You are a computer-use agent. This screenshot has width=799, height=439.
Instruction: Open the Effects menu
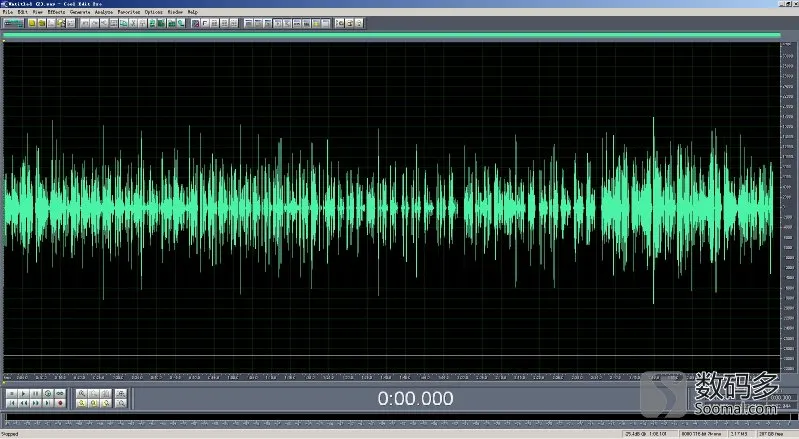click(x=56, y=12)
